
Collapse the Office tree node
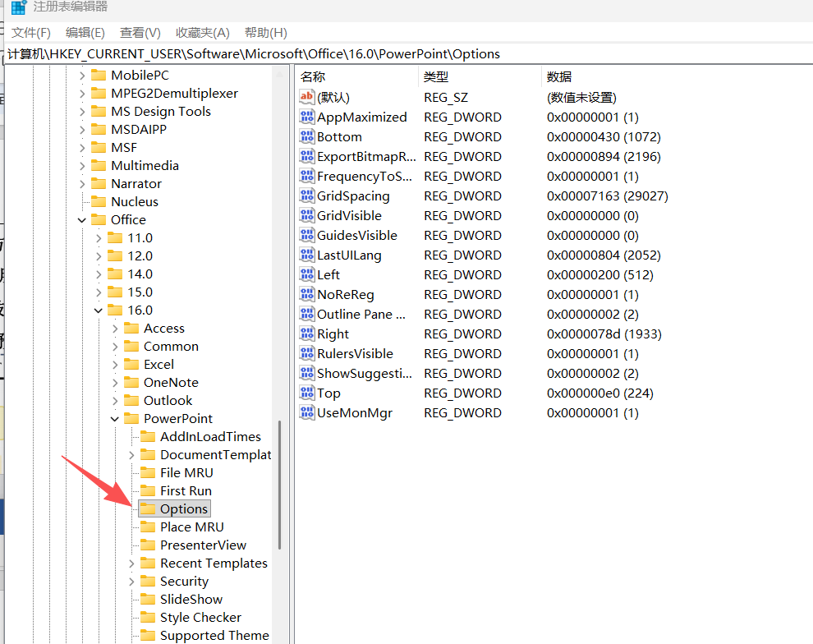point(82,220)
